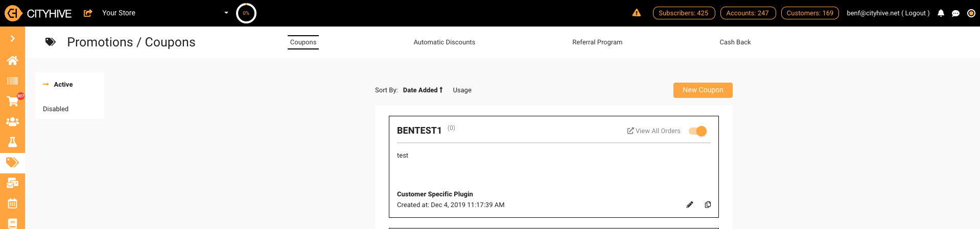Image resolution: width=980 pixels, height=229 pixels.
Task: Open the shopping cart orders icon
Action: [x=12, y=101]
